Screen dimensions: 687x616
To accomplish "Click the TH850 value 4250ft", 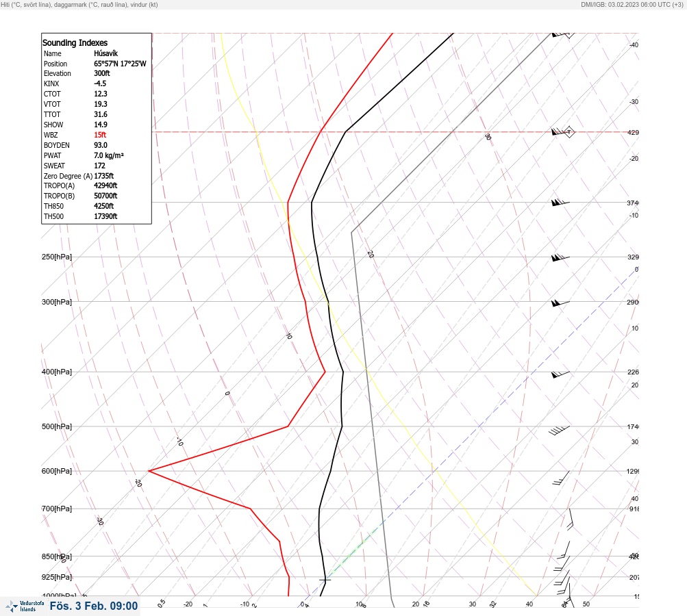I will (104, 206).
